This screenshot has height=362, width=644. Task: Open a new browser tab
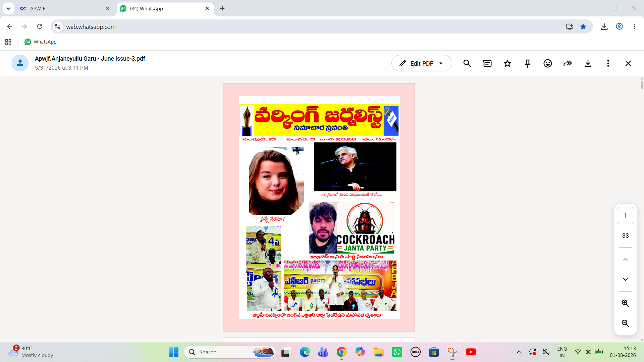[222, 8]
